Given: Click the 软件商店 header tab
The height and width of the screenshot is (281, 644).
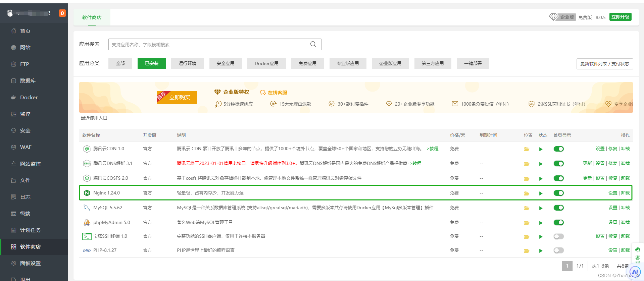Looking at the screenshot, I should point(92,17).
